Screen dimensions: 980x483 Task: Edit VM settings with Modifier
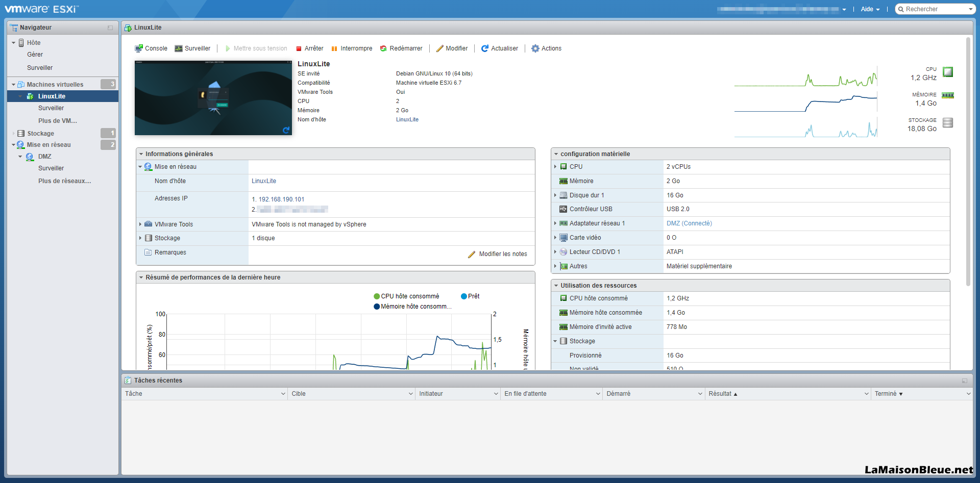pos(452,48)
